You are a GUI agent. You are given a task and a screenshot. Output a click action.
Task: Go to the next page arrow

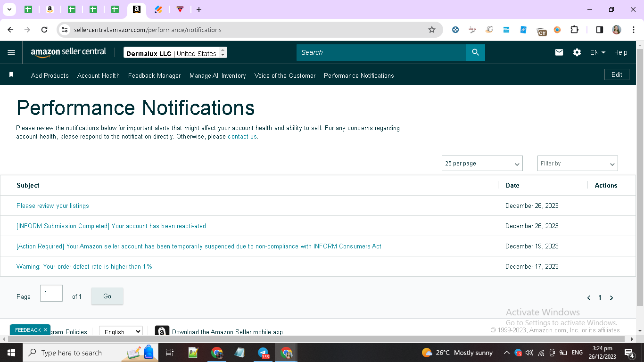point(611,298)
